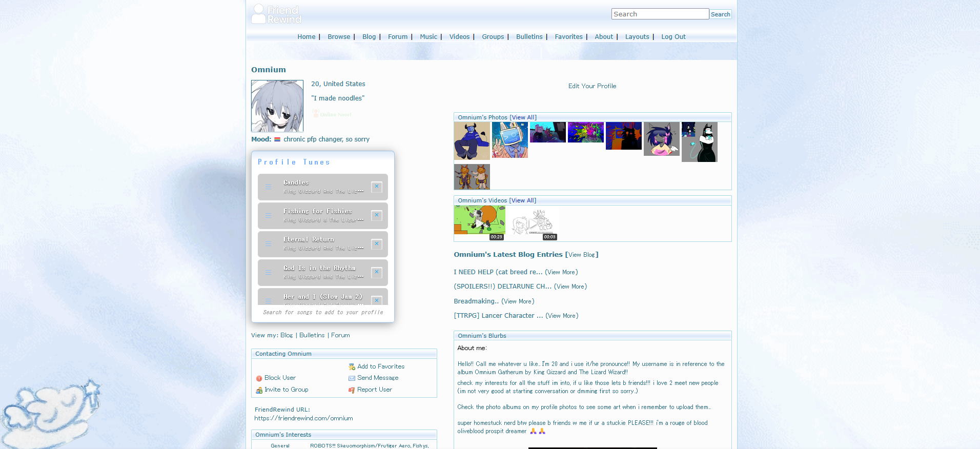The height and width of the screenshot is (449, 980).
Task: Click the mood flag icon
Action: pyautogui.click(x=277, y=139)
